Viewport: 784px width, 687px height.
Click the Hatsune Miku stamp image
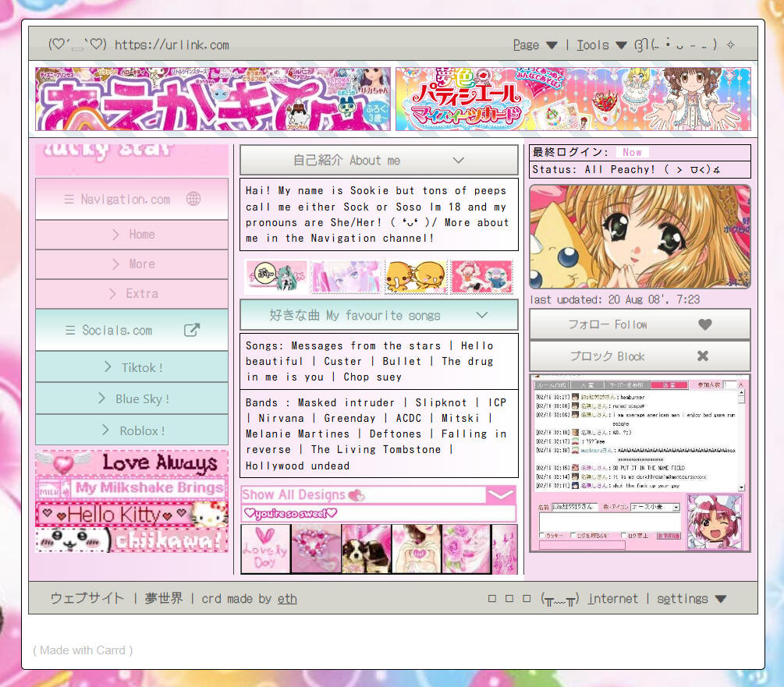point(276,276)
